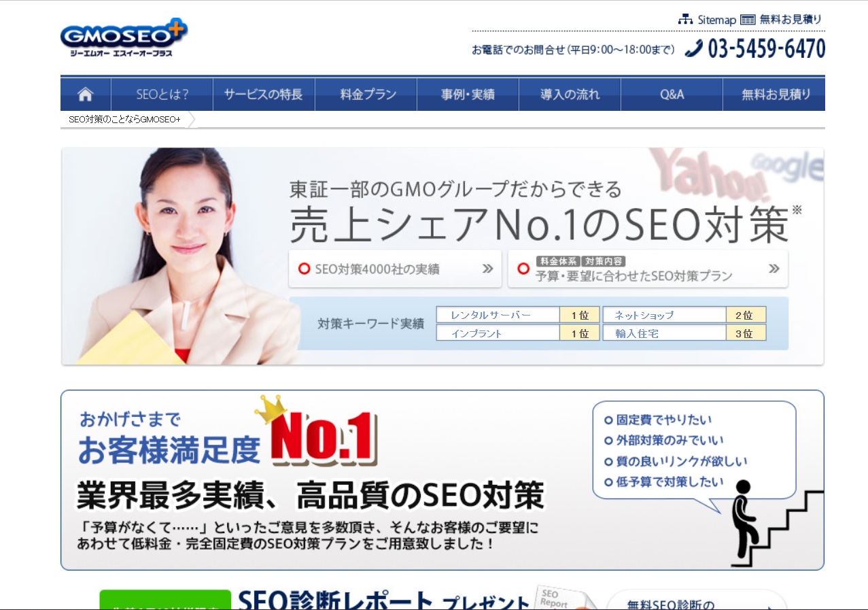Open the home icon in navigation bar
The image size is (868, 610).
click(x=86, y=95)
